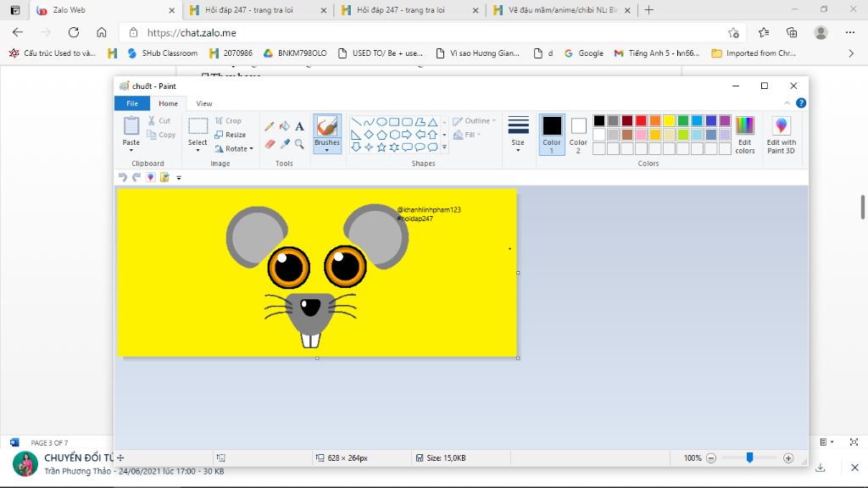Select the Pencil tool in Paint
868x488 pixels.
point(270,127)
